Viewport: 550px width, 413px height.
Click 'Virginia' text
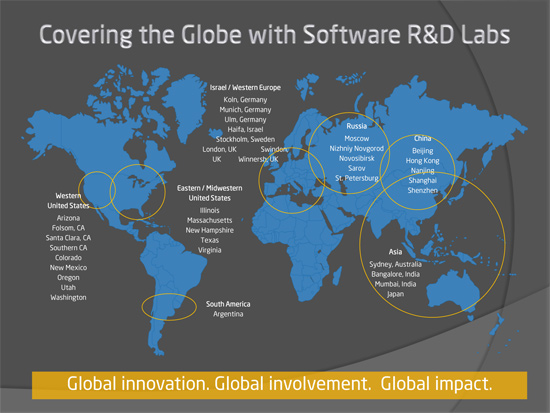tap(209, 250)
